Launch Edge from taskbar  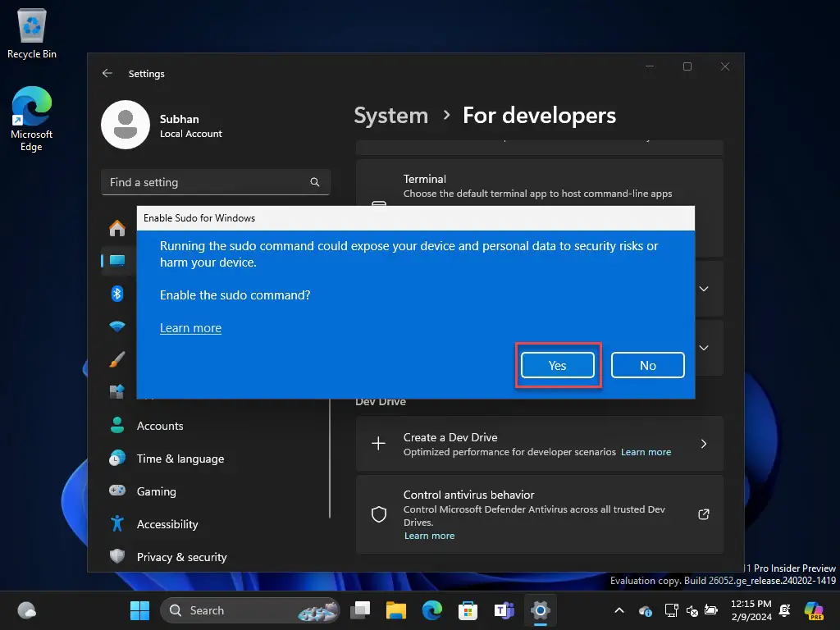coord(431,610)
